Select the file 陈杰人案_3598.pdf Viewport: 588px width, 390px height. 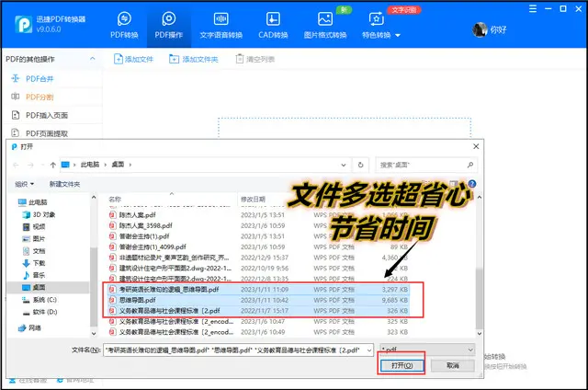click(146, 225)
